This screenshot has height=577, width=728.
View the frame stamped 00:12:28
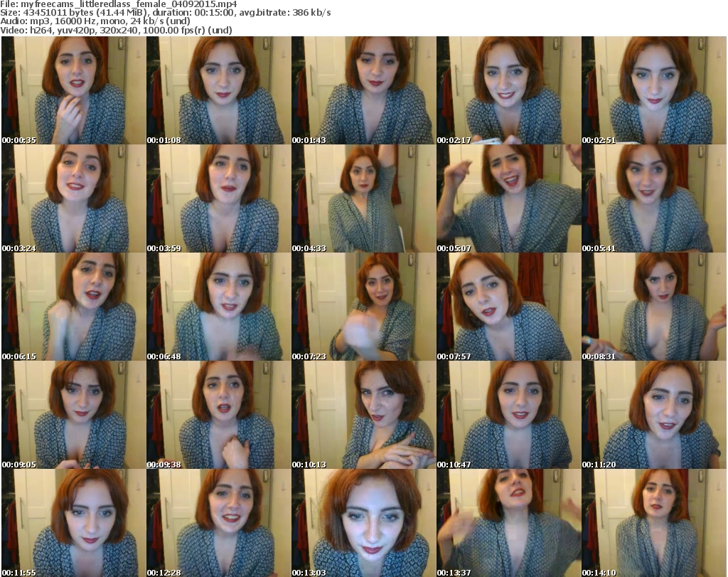coord(219,523)
